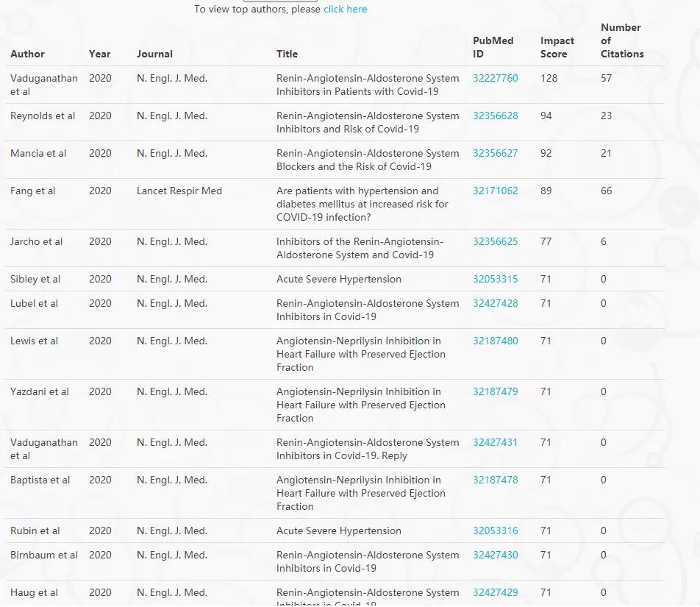This screenshot has height=607, width=700.
Task: Open PubMed ID 32356625 link
Action: pos(495,242)
